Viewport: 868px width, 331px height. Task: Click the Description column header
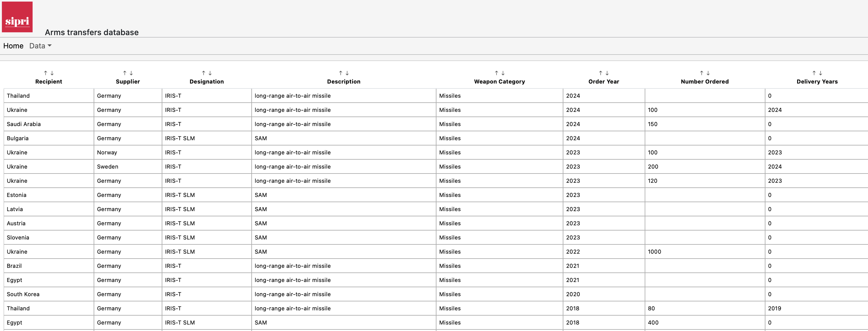(x=344, y=82)
